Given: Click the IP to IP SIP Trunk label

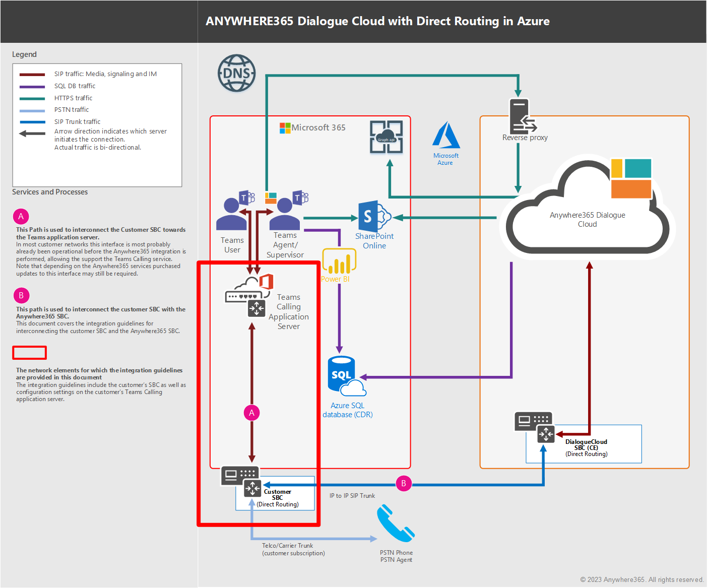Looking at the screenshot, I should point(352,496).
